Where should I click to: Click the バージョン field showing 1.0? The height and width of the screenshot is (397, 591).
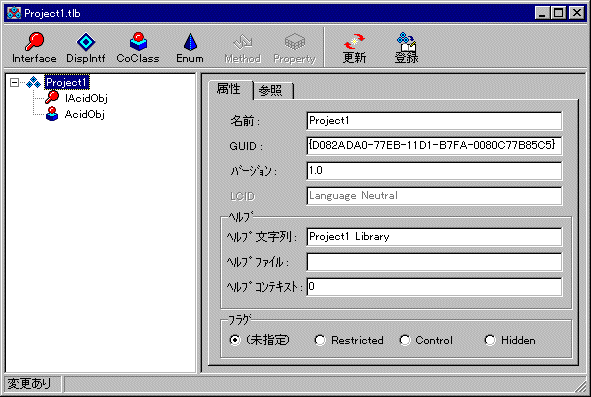[x=434, y=171]
